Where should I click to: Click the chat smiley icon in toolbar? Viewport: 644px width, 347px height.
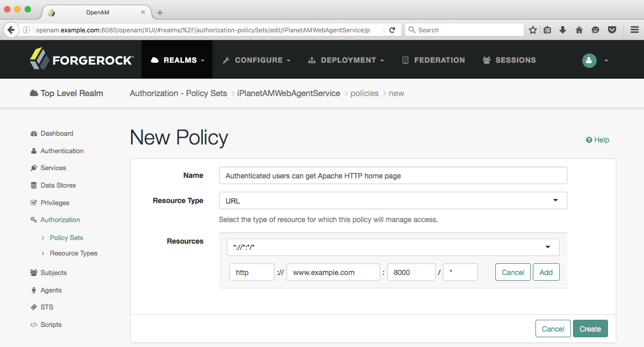coord(595,30)
